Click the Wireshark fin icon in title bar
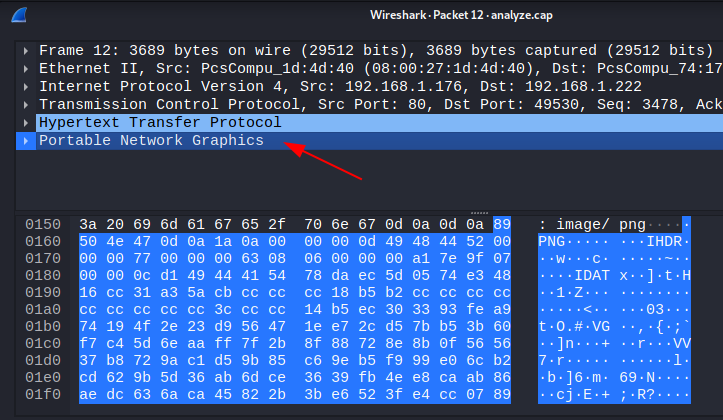 click(17, 13)
